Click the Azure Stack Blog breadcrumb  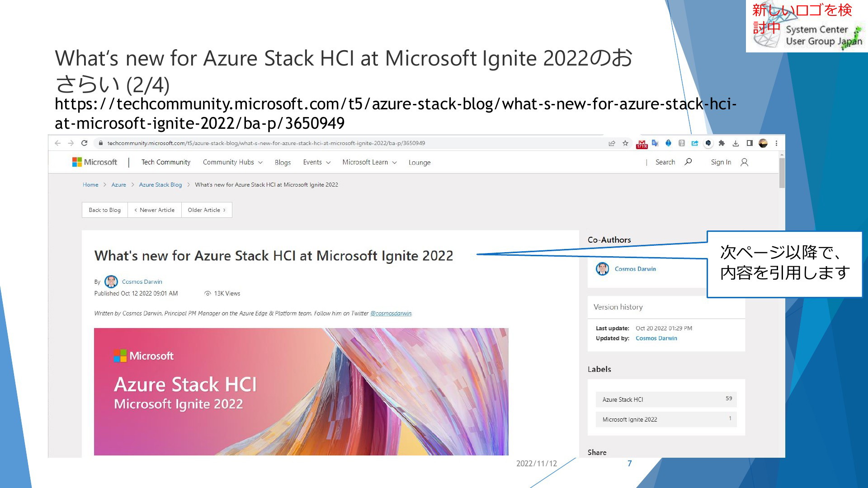[x=160, y=185]
